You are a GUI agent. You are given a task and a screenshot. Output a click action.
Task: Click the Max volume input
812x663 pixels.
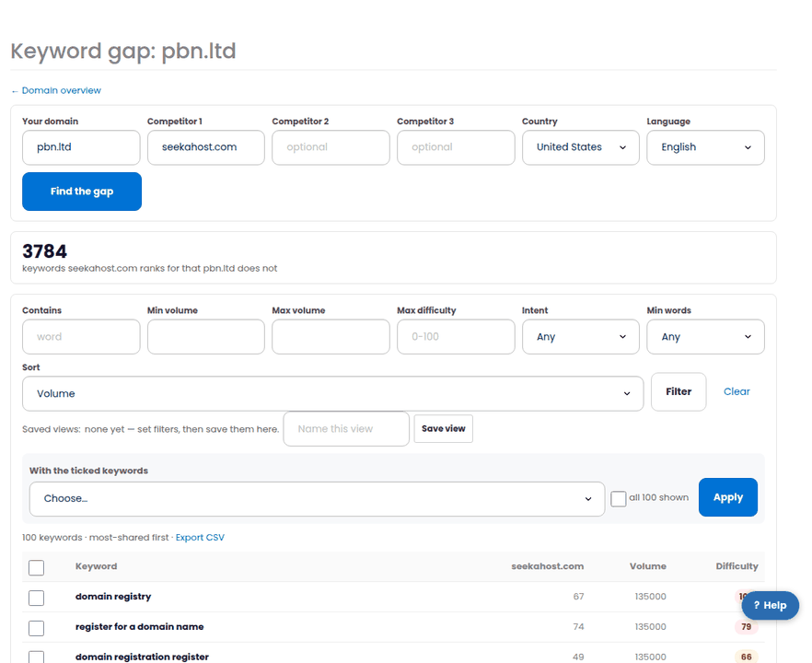[x=331, y=337]
